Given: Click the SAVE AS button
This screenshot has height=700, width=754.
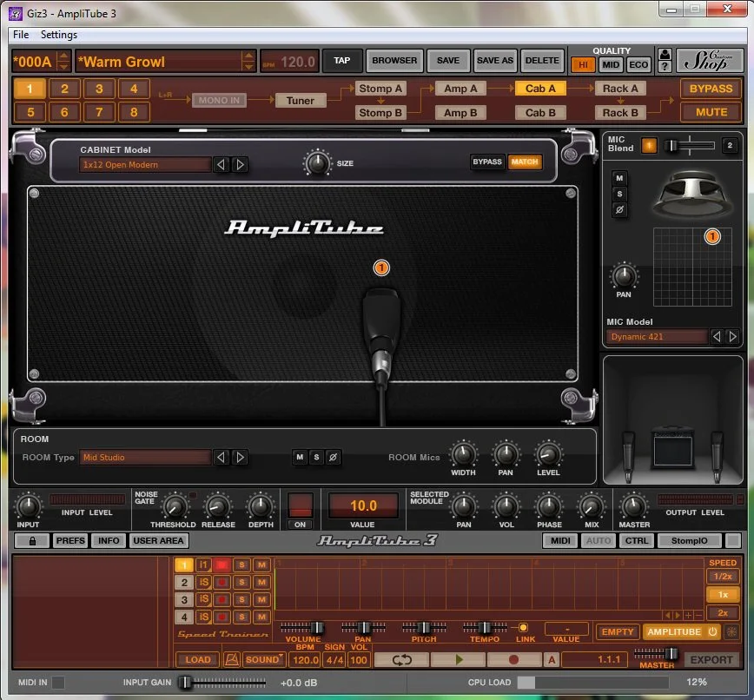Looking at the screenshot, I should tap(495, 61).
